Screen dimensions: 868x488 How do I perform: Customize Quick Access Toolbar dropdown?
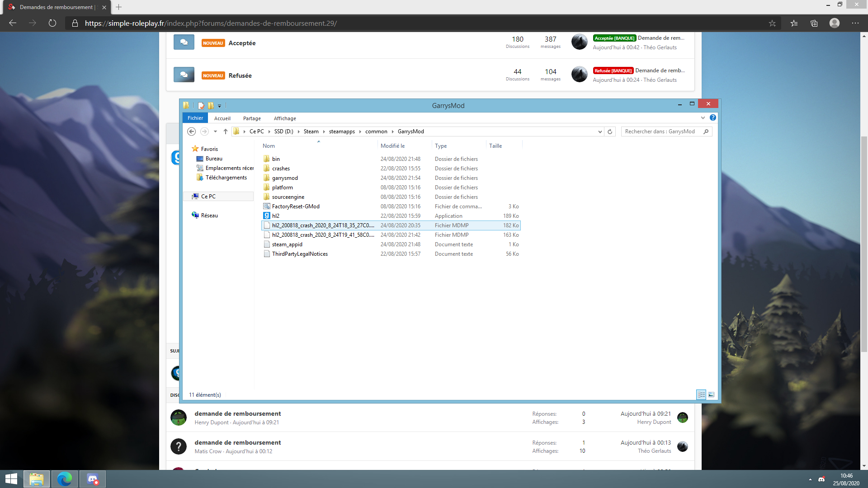pyautogui.click(x=219, y=106)
